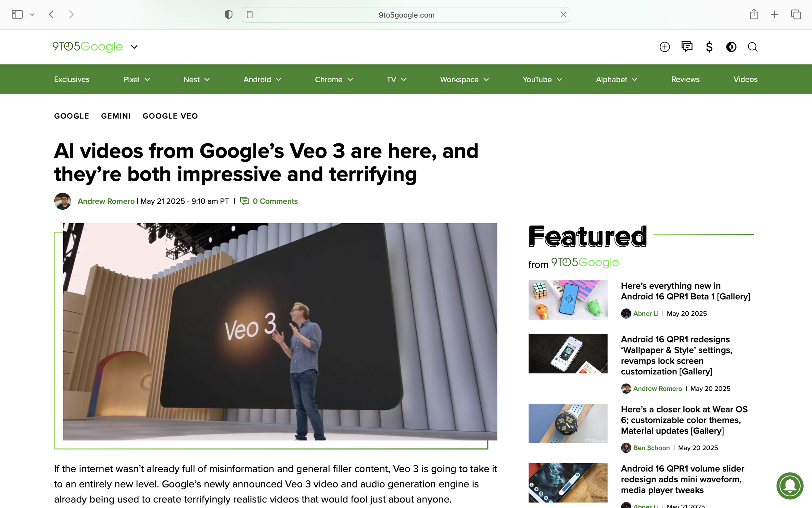This screenshot has height=508, width=812.
Task: Click the plus-in-circle header icon
Action: tap(664, 47)
